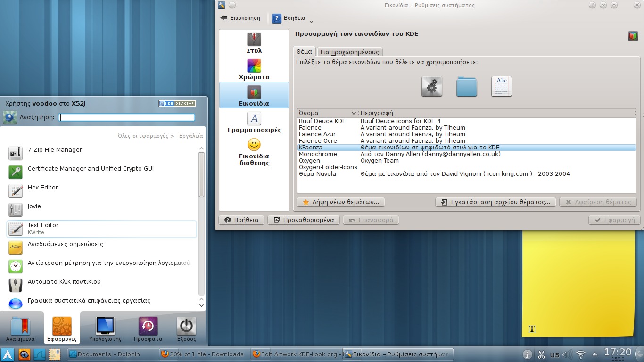Open the Στυλ settings category

click(x=254, y=43)
